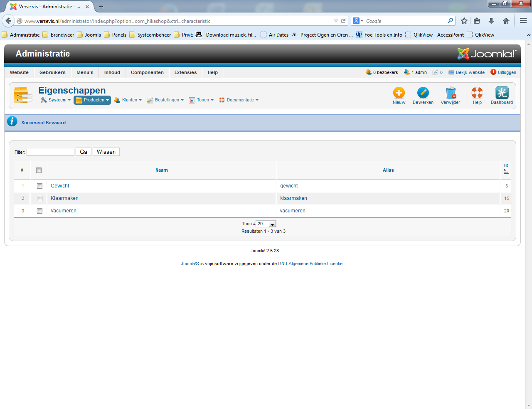
Task: Close the Verse vis Administratie tab
Action: (87, 7)
